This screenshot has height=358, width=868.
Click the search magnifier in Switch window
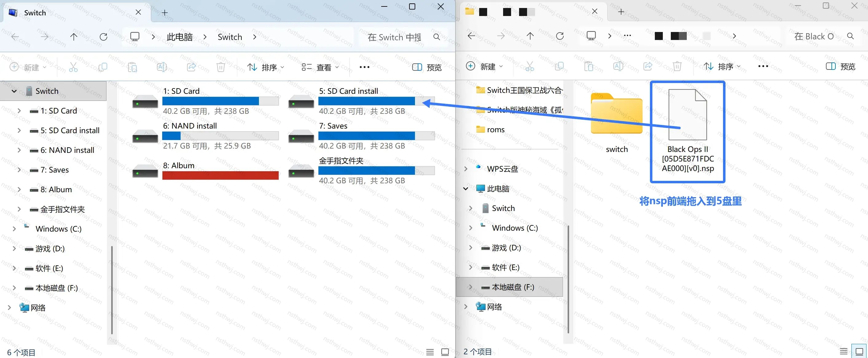(x=437, y=37)
